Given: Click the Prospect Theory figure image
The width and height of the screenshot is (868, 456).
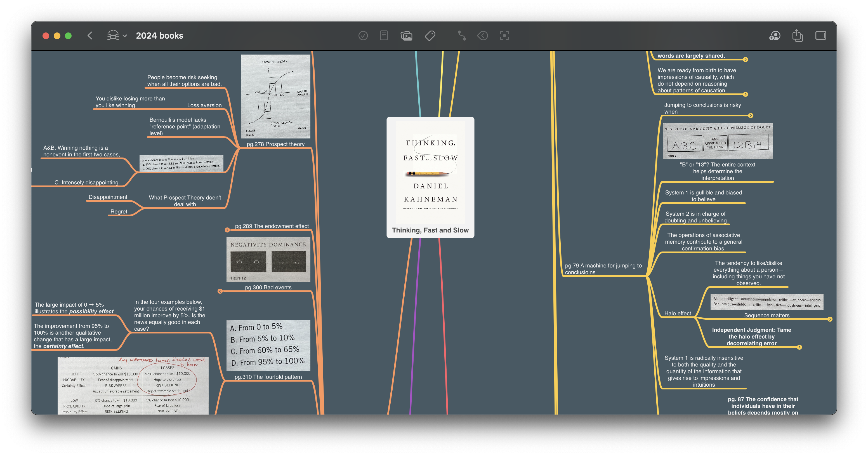Looking at the screenshot, I should [276, 97].
